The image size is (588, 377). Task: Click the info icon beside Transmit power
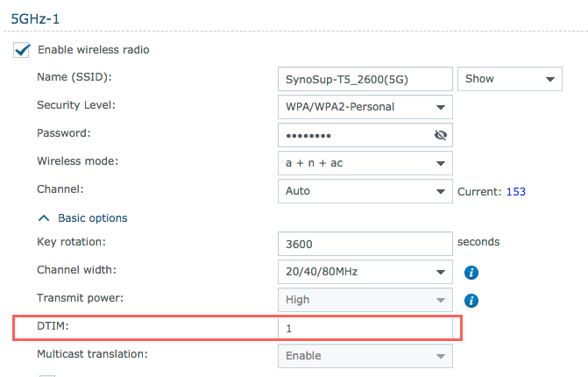click(471, 301)
